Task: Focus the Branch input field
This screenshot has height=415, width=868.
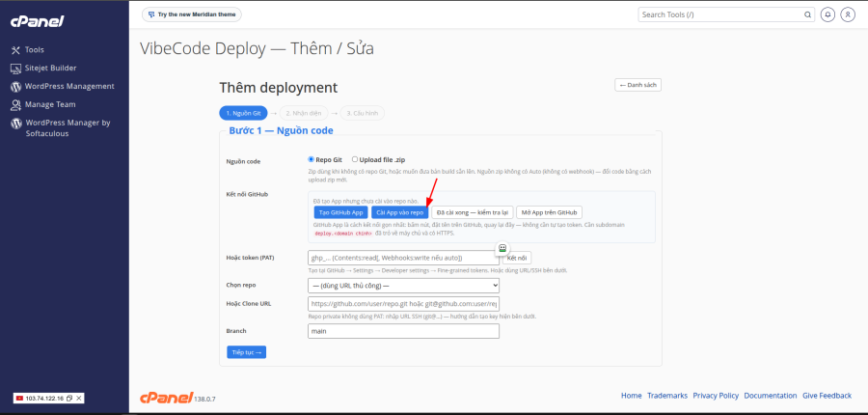Action: point(403,331)
